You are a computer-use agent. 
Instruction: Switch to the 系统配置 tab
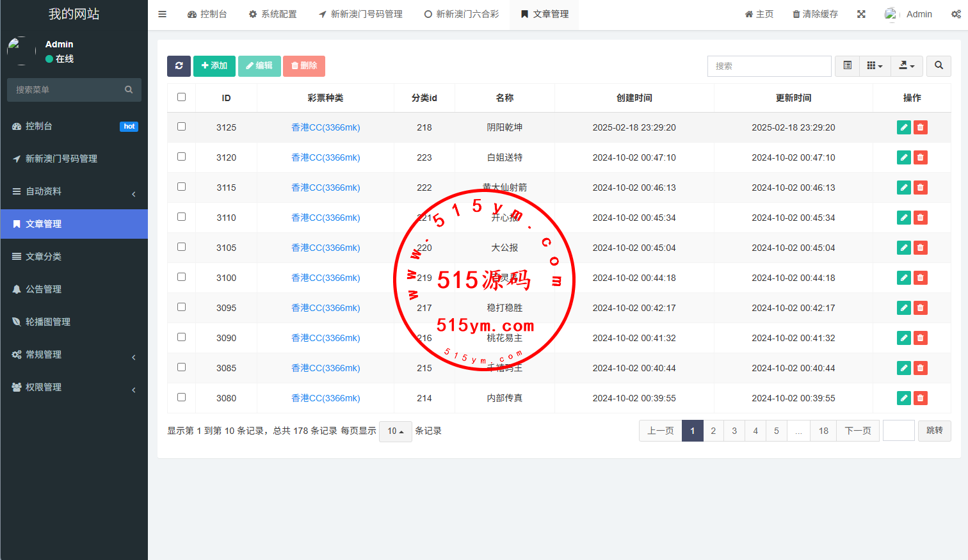(x=273, y=14)
